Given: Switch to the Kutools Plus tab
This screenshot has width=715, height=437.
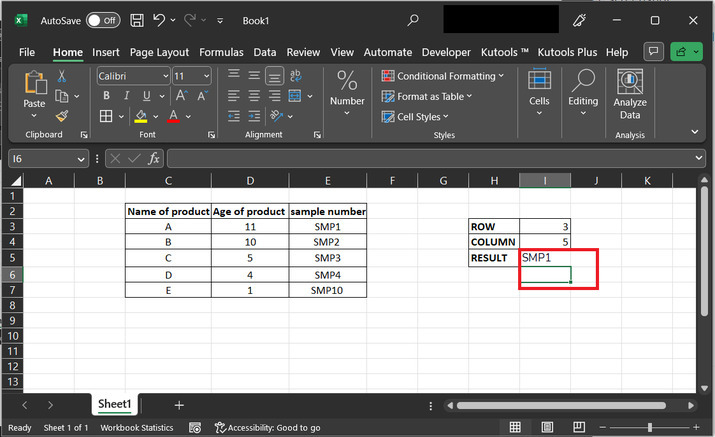Looking at the screenshot, I should 568,52.
